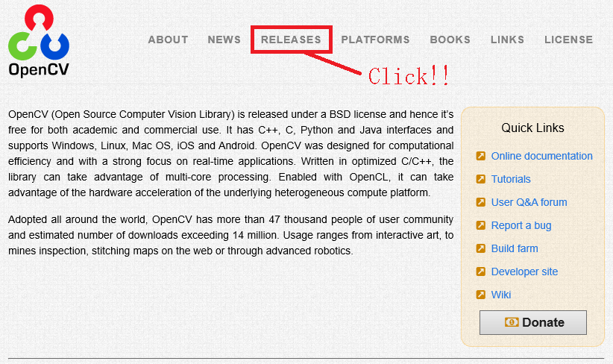This screenshot has height=364, width=613.
Task: Open the Online documentation link
Action: coord(541,156)
